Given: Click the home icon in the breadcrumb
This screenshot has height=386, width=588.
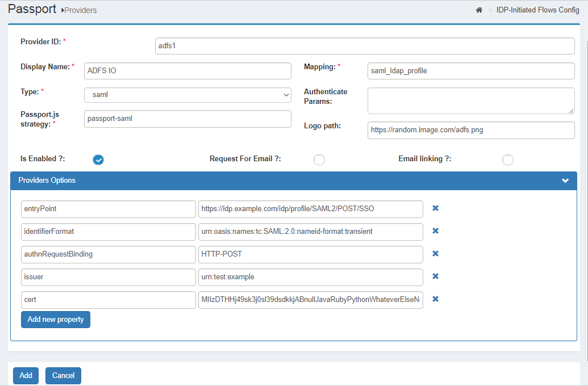Looking at the screenshot, I should [x=479, y=10].
